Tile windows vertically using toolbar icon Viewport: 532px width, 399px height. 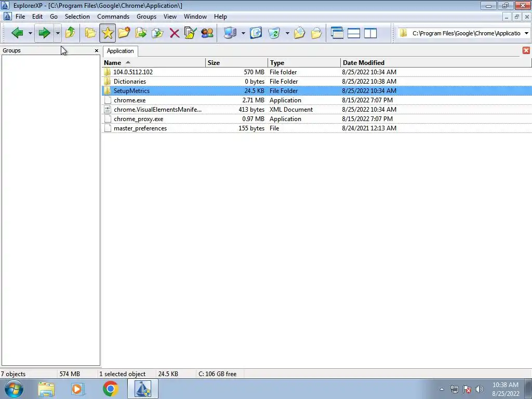click(370, 33)
